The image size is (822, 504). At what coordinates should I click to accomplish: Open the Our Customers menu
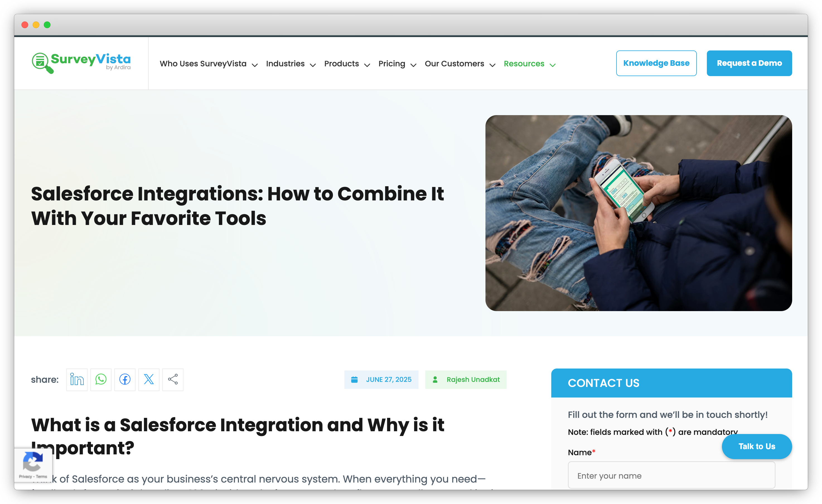click(x=455, y=63)
